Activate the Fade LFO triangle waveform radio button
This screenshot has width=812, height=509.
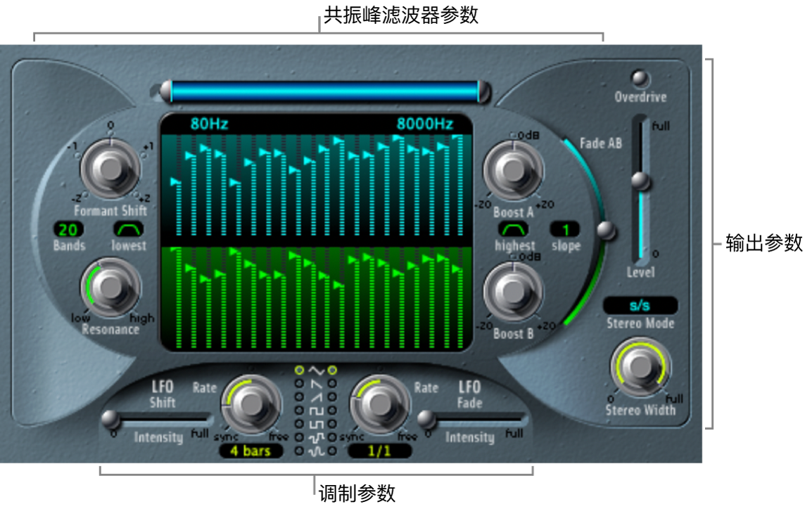332,371
